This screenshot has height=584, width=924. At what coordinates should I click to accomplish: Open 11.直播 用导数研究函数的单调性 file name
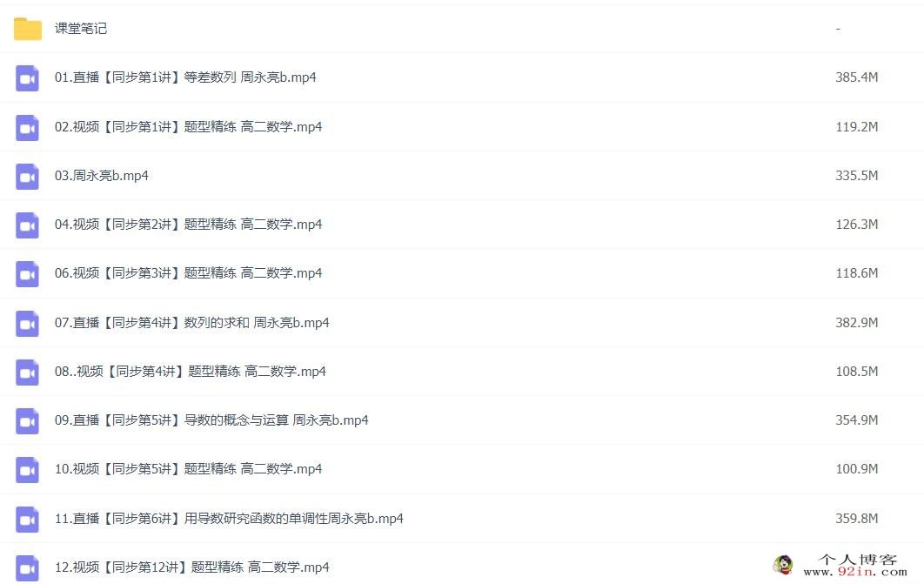coord(229,519)
